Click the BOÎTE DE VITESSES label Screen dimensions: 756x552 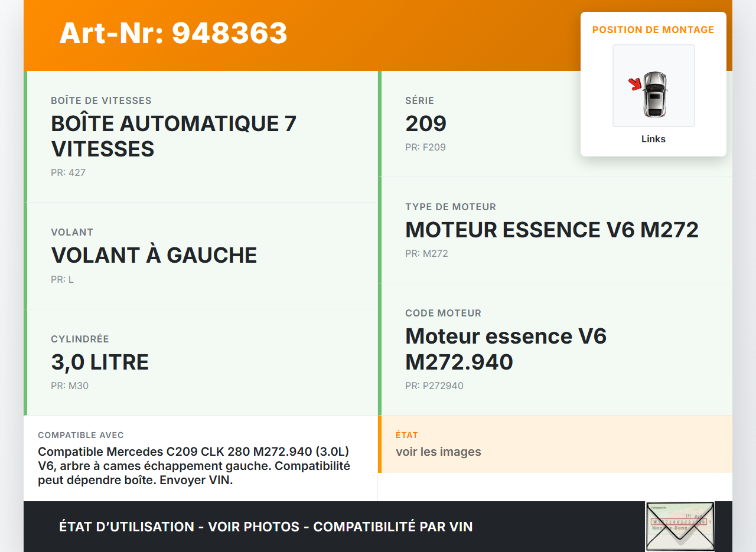coord(101,101)
